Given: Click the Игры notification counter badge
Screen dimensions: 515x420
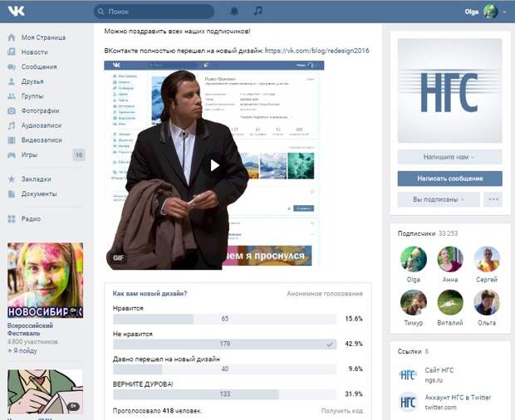Looking at the screenshot, I should click(x=79, y=155).
